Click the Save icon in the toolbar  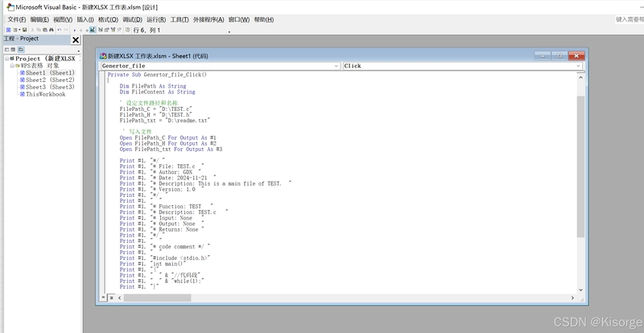click(x=25, y=30)
